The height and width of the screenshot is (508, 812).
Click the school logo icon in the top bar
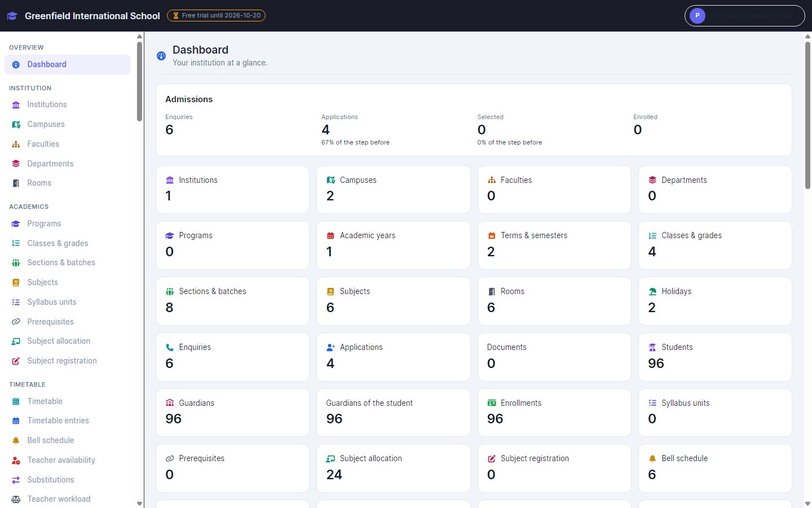pyautogui.click(x=12, y=16)
